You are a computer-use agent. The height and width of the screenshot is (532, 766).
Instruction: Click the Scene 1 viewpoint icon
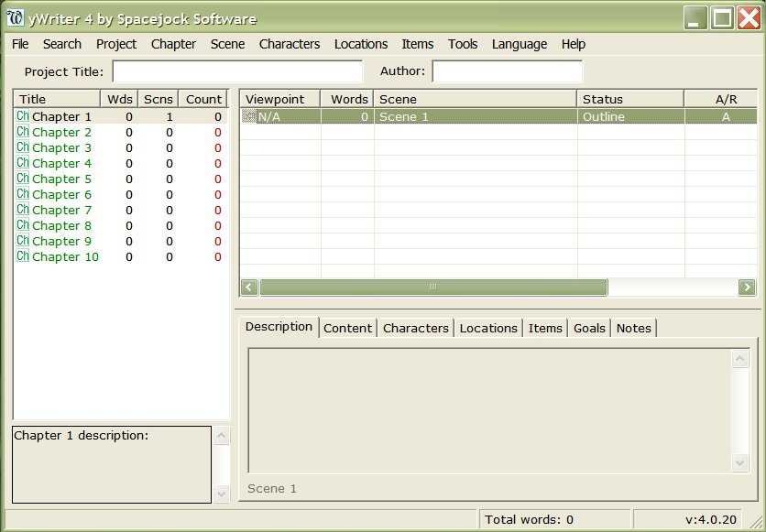tap(249, 117)
